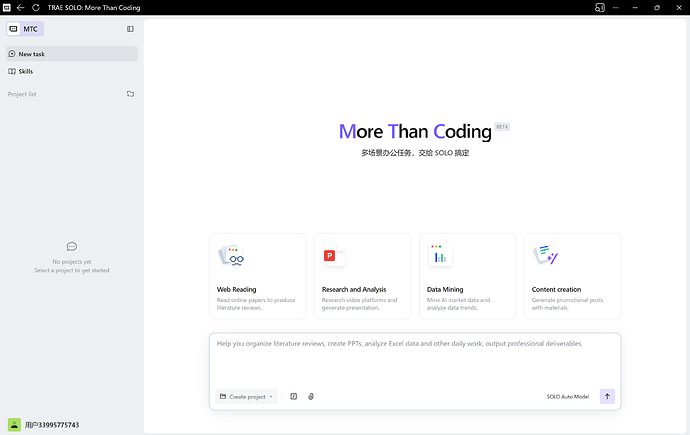
Task: Switch mode with the MTC button
Action: point(25,29)
